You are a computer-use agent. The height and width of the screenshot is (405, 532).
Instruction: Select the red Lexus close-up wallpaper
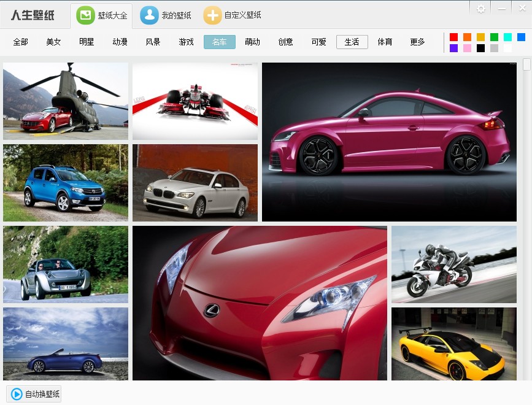(x=260, y=303)
